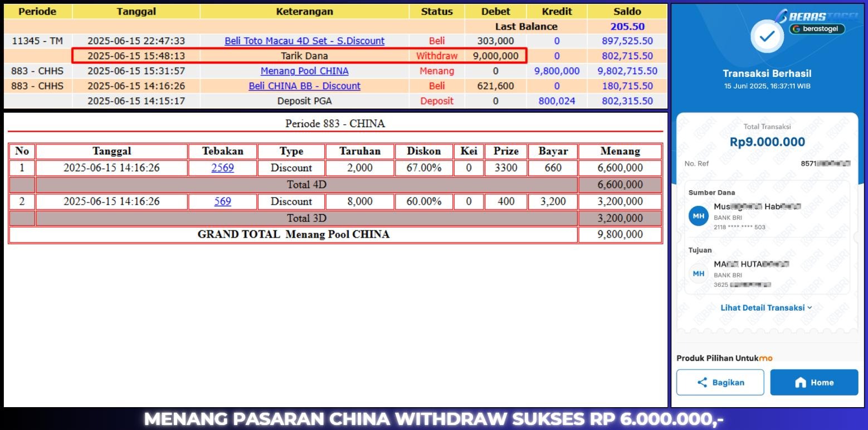Click the 2118 source account number

pos(739,227)
